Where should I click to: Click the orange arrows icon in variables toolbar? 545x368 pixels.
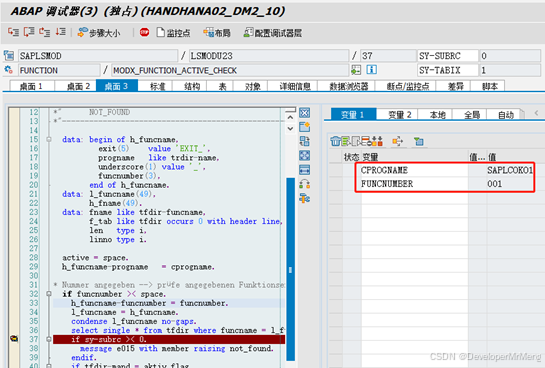[377, 141]
